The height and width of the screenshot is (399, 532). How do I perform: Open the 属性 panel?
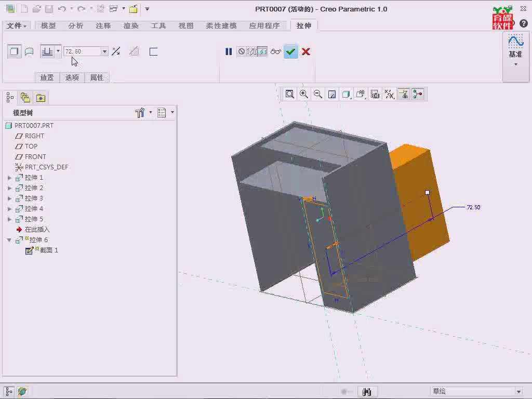point(97,77)
